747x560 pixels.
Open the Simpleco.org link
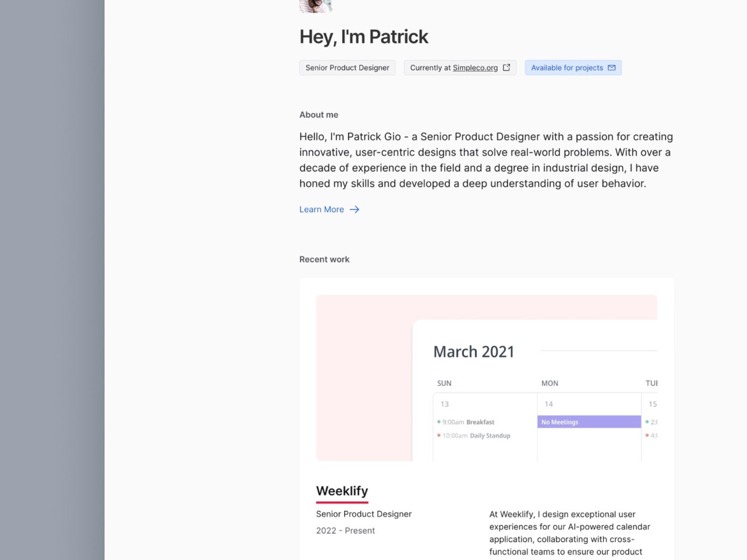pos(475,68)
